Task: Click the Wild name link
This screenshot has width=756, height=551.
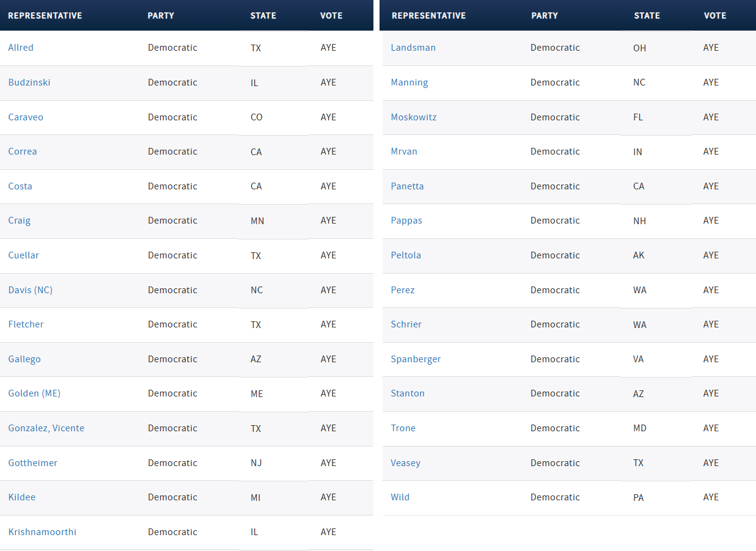Action: tap(400, 497)
